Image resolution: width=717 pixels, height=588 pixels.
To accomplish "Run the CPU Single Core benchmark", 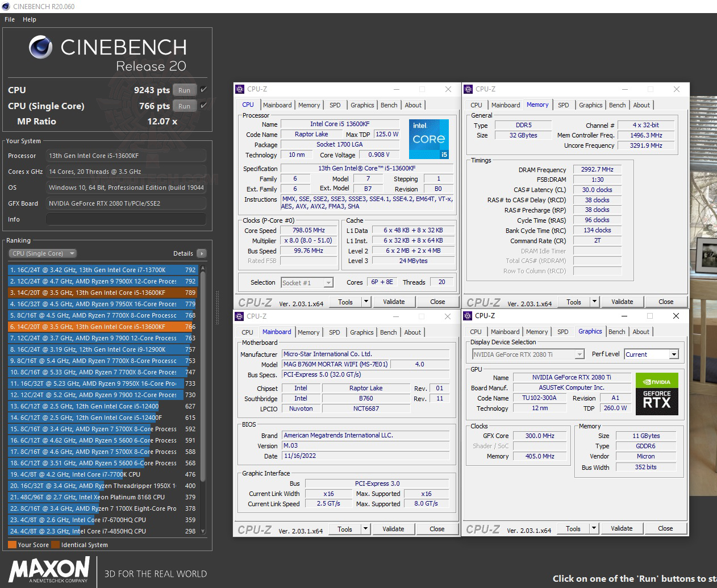I will (x=185, y=106).
